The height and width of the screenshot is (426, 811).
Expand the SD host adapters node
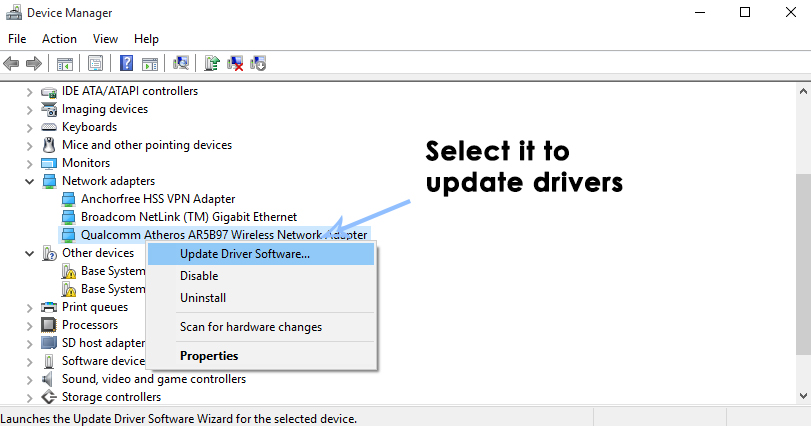pos(29,344)
